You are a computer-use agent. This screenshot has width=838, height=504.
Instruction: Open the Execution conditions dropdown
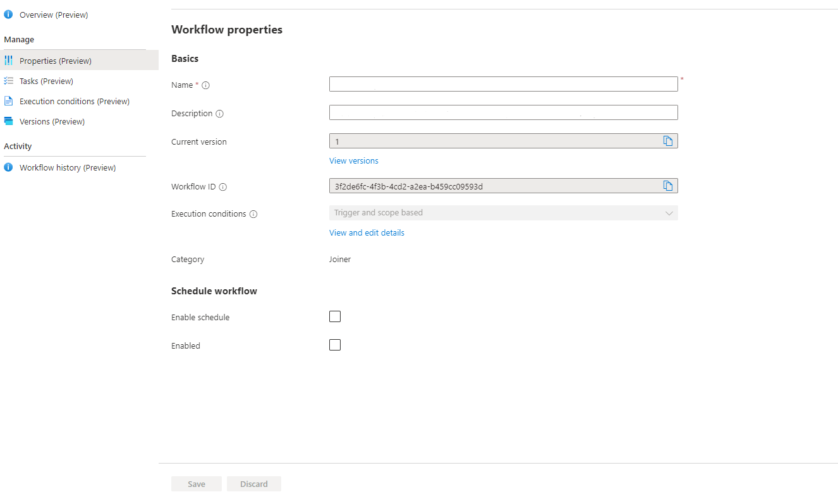(503, 213)
